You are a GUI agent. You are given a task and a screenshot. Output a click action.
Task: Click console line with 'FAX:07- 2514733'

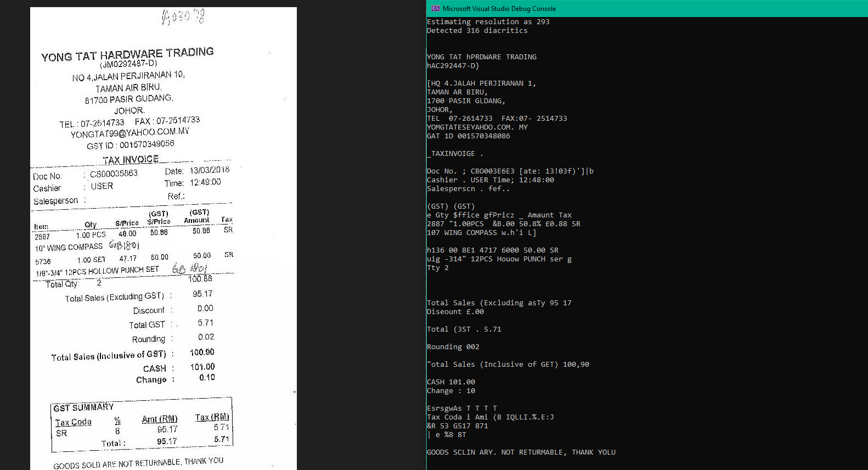[497, 119]
